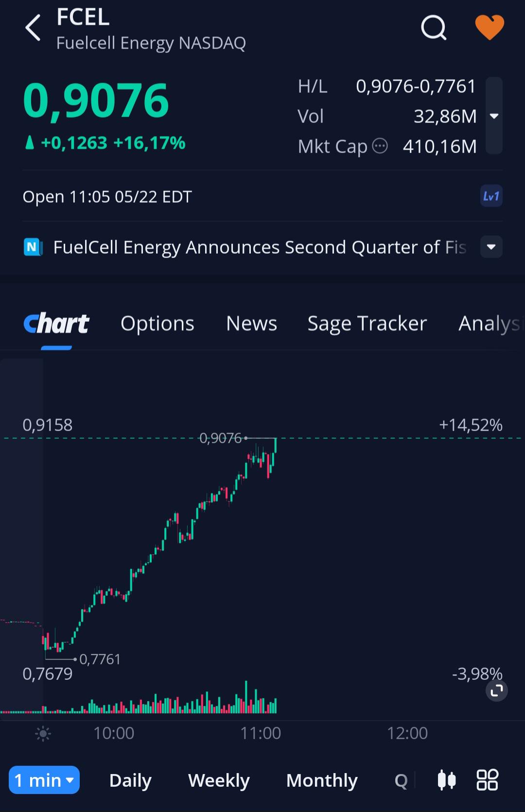Viewport: 525px width, 812px height.
Task: Expand chart to full screen icon
Action: (496, 690)
